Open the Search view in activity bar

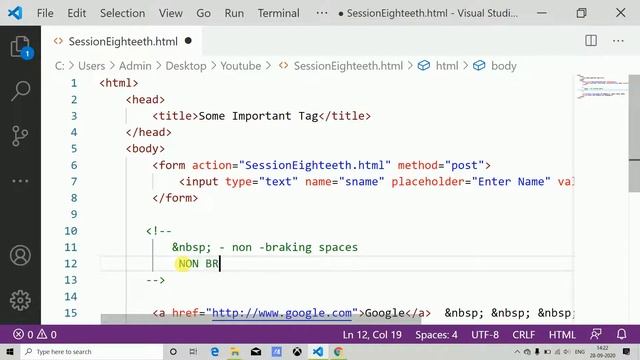[20, 91]
